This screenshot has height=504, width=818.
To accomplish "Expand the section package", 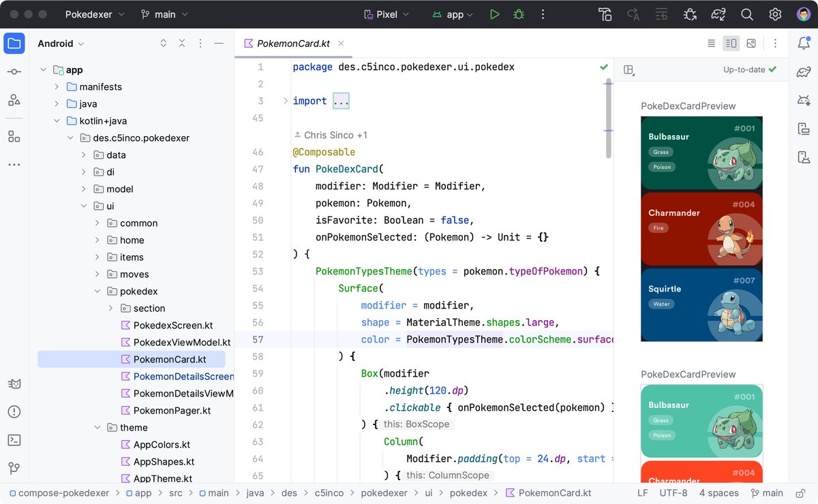I will click(111, 309).
